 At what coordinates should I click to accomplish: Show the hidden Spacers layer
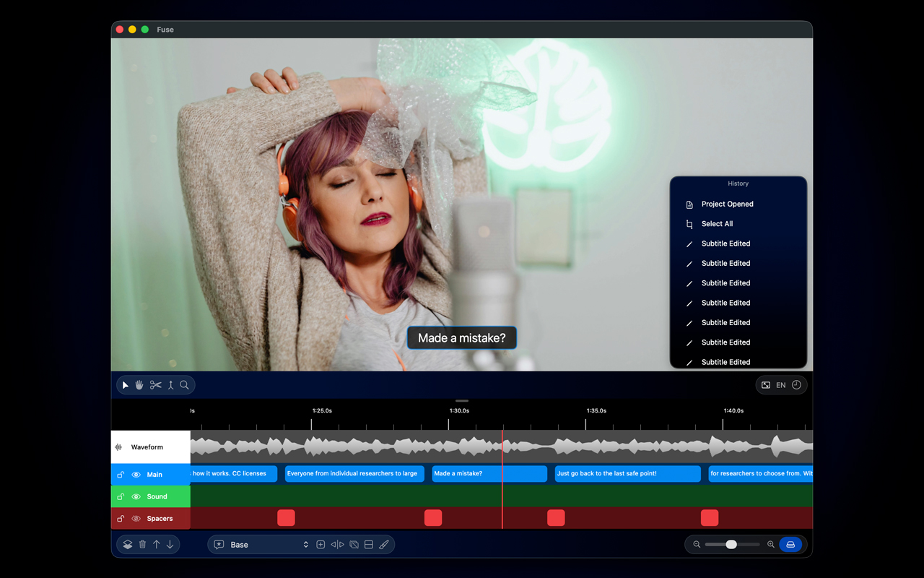tap(136, 519)
